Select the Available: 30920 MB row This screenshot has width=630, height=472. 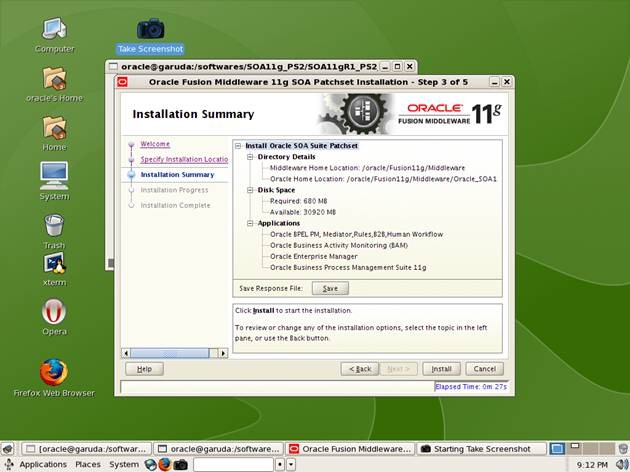(x=303, y=212)
